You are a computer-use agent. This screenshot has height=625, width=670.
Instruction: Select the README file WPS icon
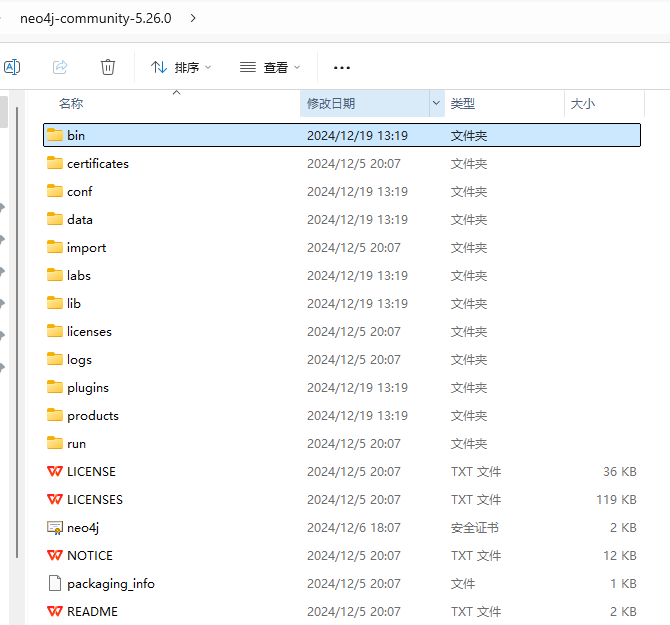[x=55, y=611]
